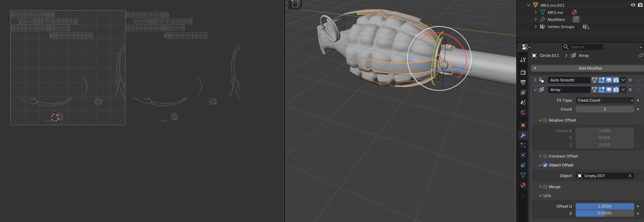Click the material icon beside MK2.mo
The image size is (644, 222).
click(x=574, y=12)
